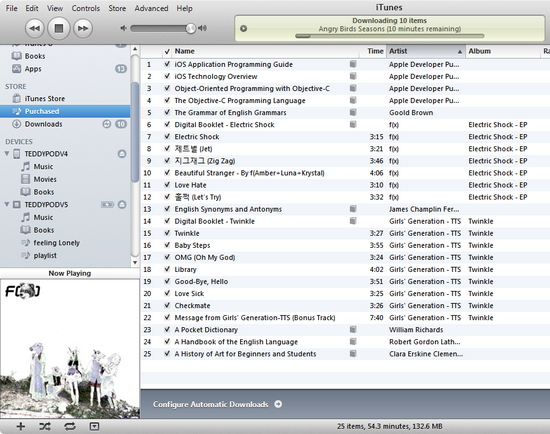Image resolution: width=550 pixels, height=434 pixels.
Task: Reverse the Artist column sort order
Action: 426,51
